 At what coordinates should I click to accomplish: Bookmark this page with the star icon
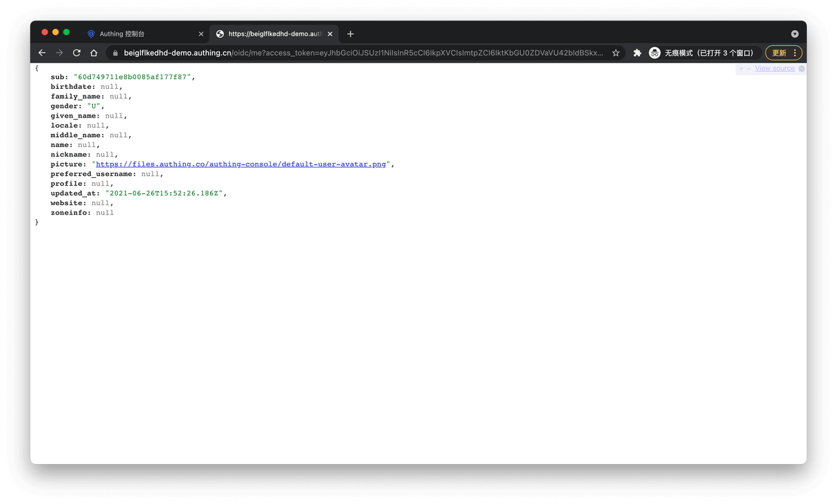click(x=615, y=53)
